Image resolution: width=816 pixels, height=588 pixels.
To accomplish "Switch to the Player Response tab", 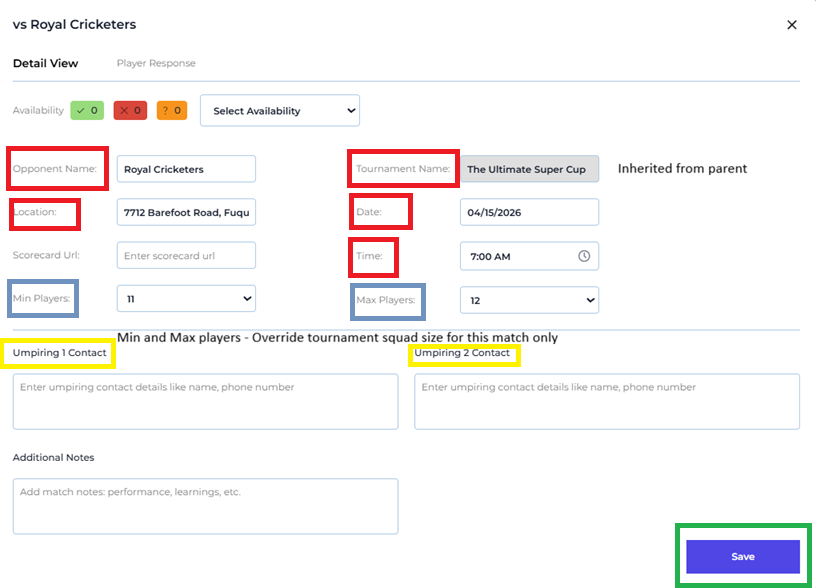I will tap(156, 63).
